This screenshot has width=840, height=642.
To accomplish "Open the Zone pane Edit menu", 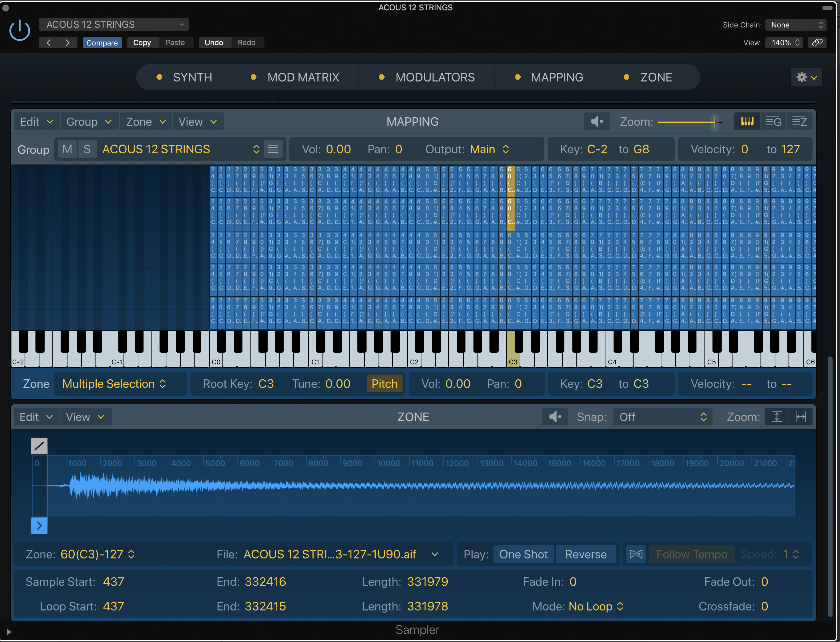I will (x=36, y=417).
